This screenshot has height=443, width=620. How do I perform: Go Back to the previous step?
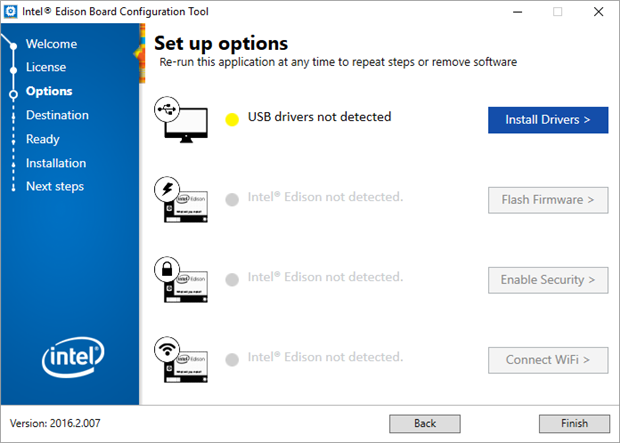tap(424, 423)
